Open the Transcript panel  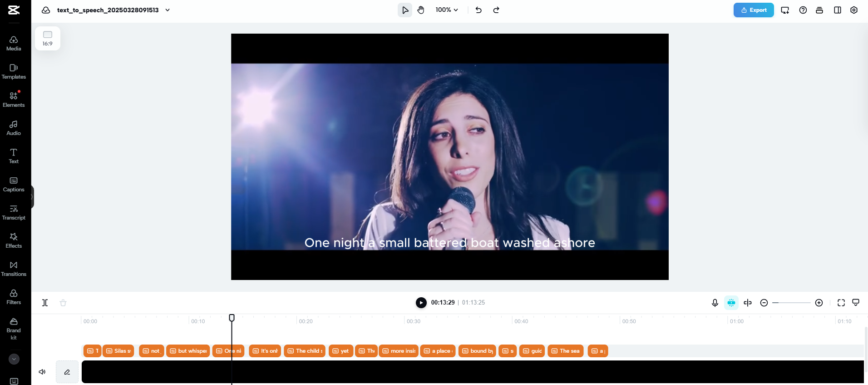tap(14, 213)
